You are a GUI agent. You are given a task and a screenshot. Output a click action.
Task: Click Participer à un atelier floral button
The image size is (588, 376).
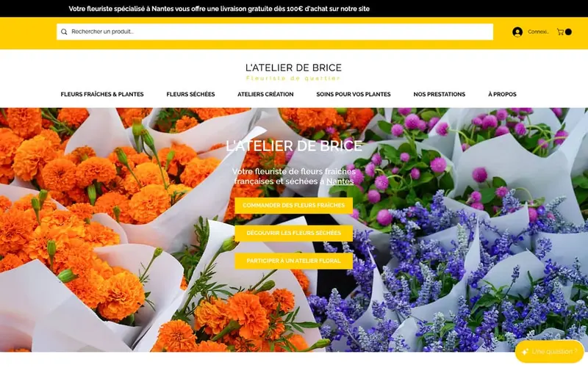pos(293,261)
